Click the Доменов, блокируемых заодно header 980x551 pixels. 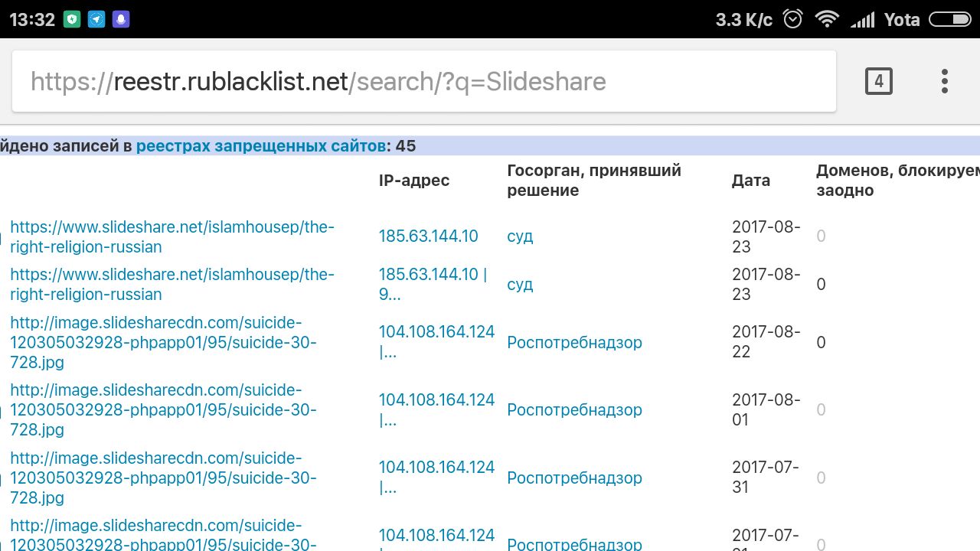pyautogui.click(x=897, y=180)
